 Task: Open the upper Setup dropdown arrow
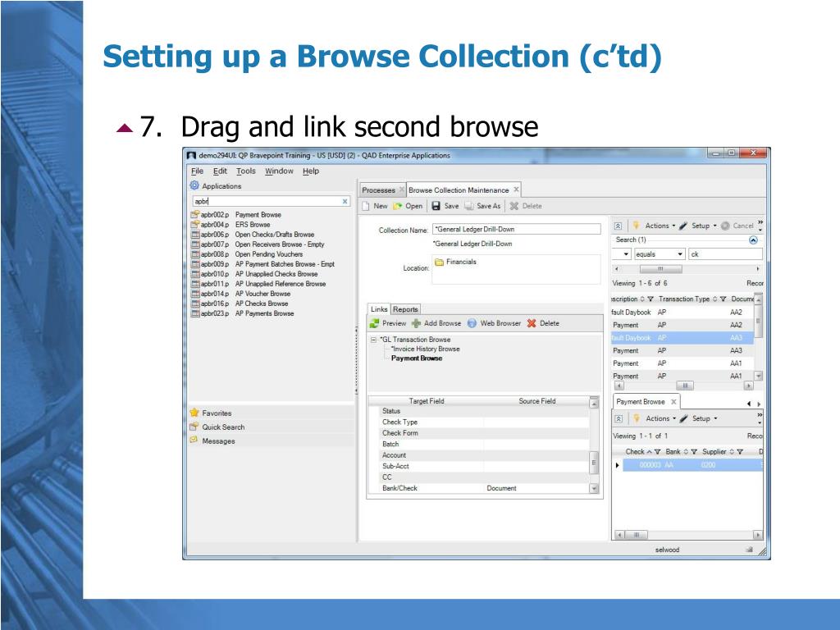(x=714, y=226)
